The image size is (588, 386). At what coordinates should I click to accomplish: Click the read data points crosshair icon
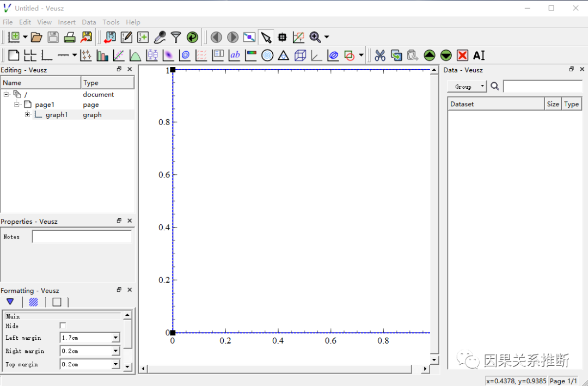[282, 37]
